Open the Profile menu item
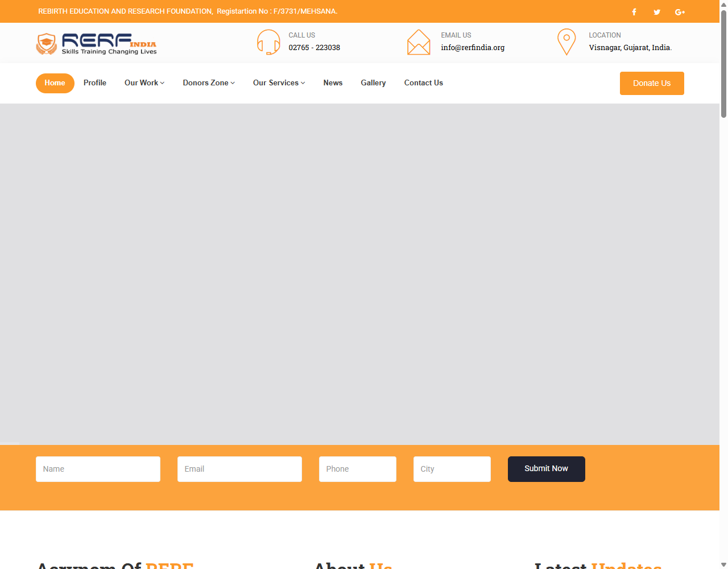The height and width of the screenshot is (569, 728). point(95,83)
